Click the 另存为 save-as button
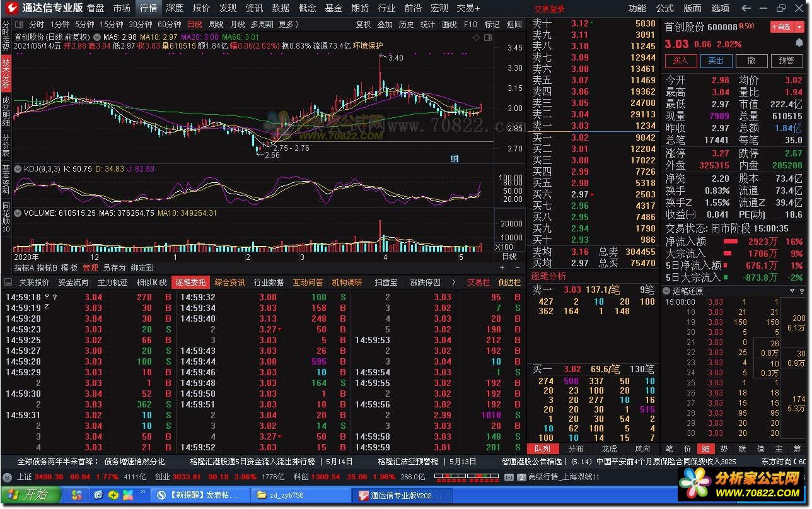Screen dimensions: 812x509 [x=115, y=268]
